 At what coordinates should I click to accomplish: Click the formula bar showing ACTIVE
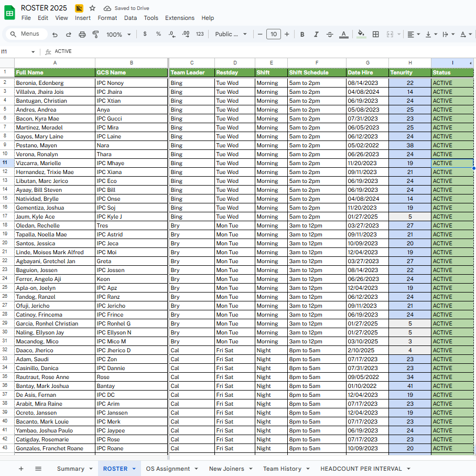(263, 51)
